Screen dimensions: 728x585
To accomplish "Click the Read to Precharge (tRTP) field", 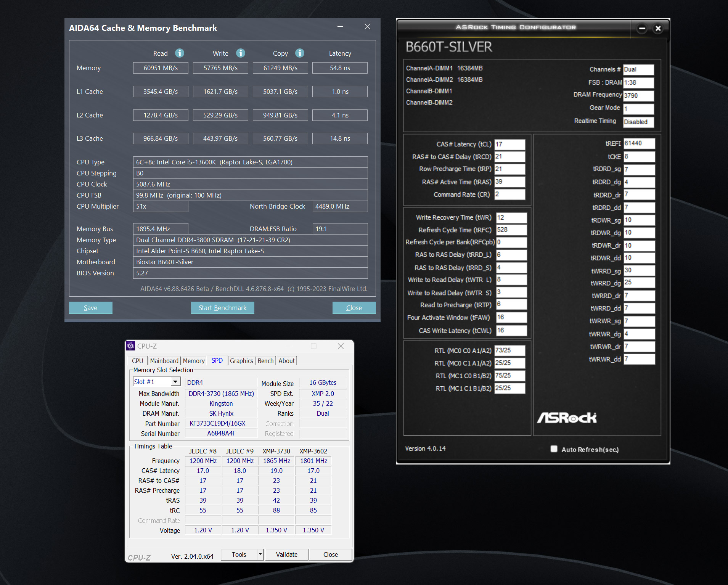I will tap(511, 305).
